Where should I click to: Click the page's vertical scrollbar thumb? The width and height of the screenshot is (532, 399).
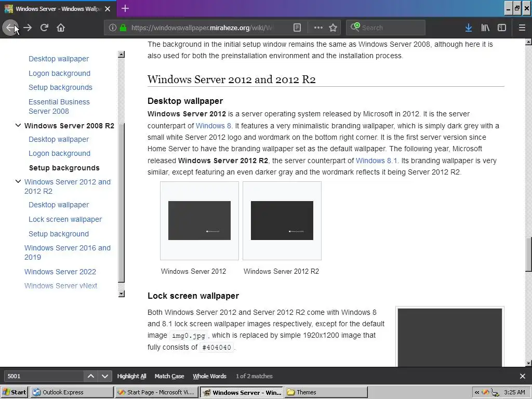528,254
